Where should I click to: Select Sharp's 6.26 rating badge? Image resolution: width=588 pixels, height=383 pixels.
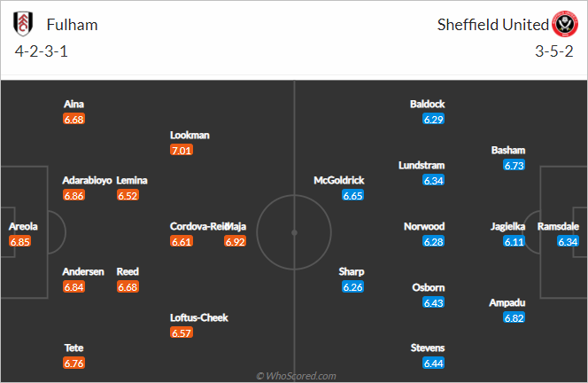[352, 287]
